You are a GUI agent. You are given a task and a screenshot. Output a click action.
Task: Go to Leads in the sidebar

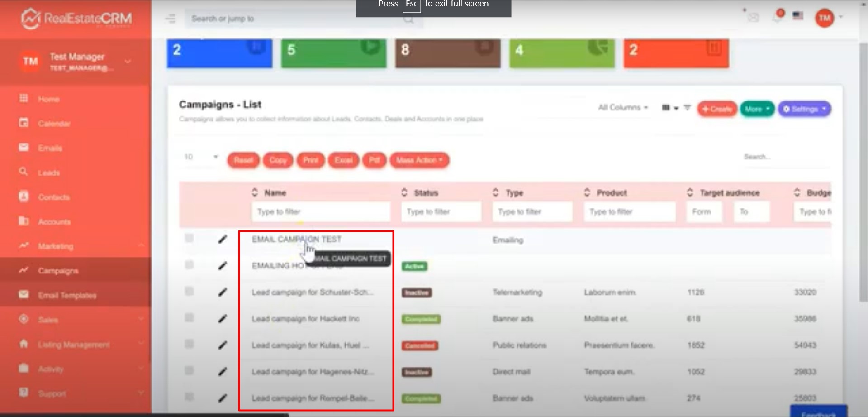tap(49, 173)
